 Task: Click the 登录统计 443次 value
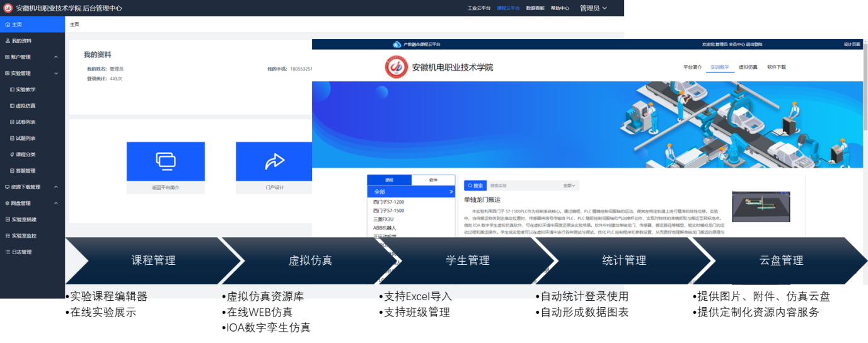click(116, 79)
